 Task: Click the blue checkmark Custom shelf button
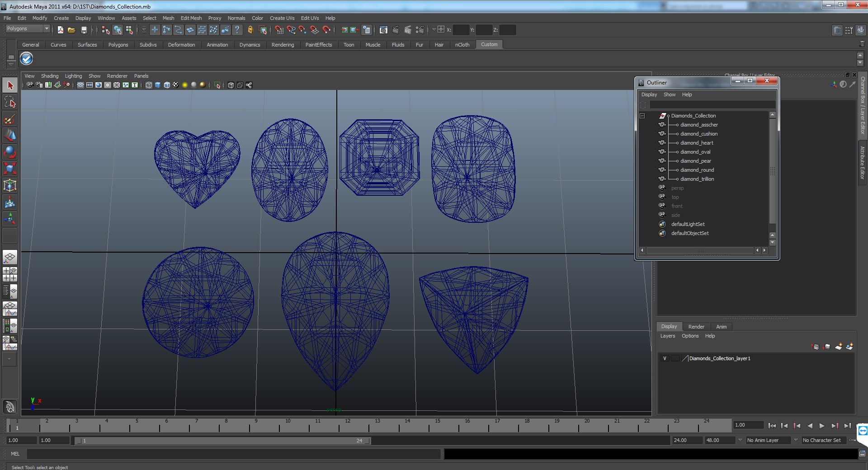(27, 59)
